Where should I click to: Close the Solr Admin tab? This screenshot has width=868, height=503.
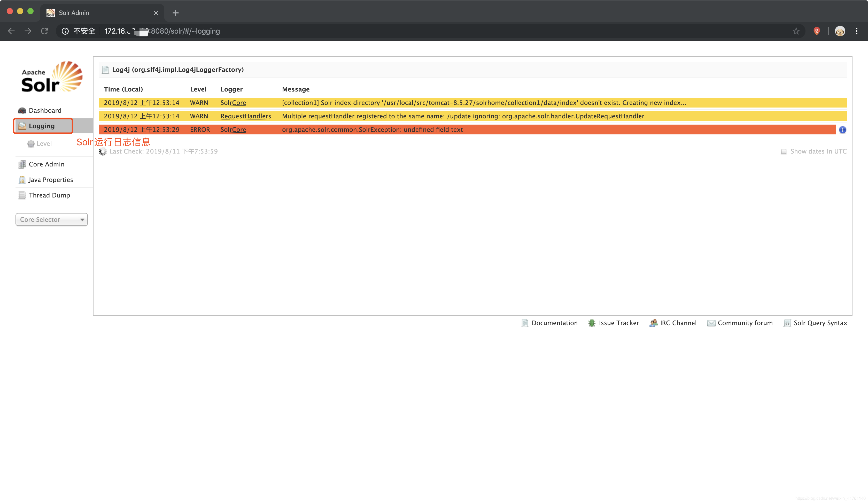pos(156,13)
